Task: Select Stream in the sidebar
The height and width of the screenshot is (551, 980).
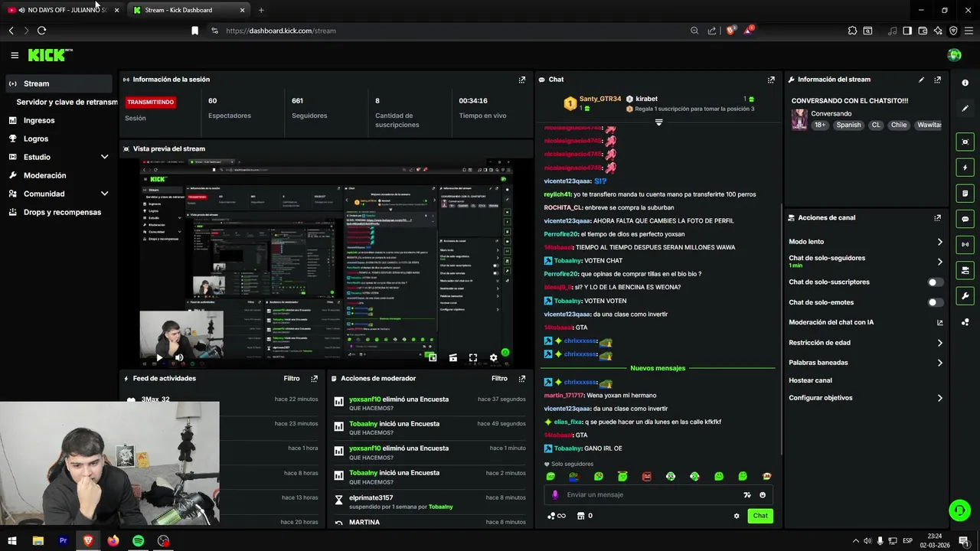Action: pos(60,83)
